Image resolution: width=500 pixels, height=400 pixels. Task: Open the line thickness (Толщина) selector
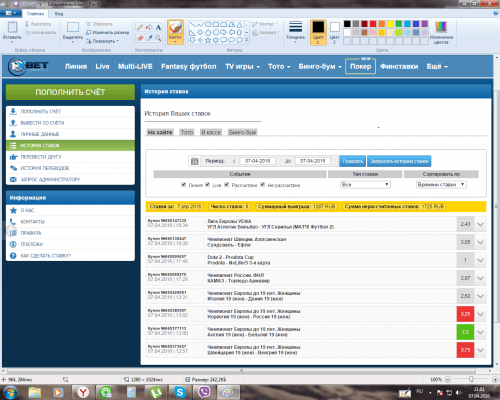(295, 31)
